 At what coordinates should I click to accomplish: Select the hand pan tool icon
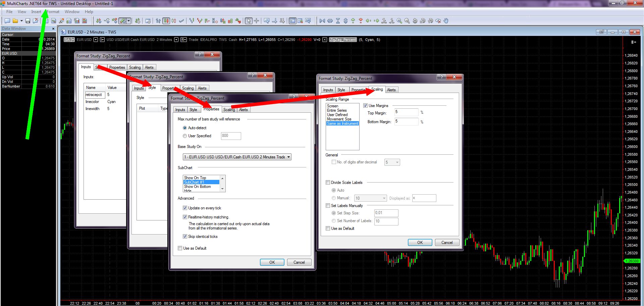coord(446,21)
